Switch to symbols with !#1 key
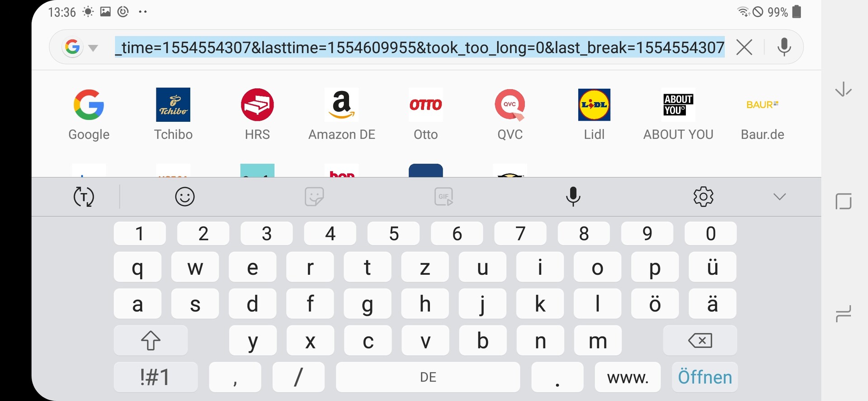This screenshot has height=401, width=868. pyautogui.click(x=155, y=377)
